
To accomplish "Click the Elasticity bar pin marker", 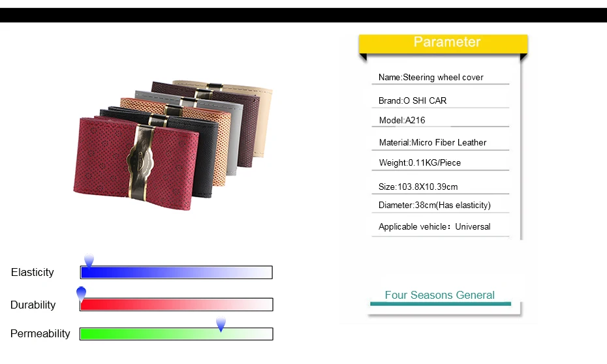I will [89, 261].
